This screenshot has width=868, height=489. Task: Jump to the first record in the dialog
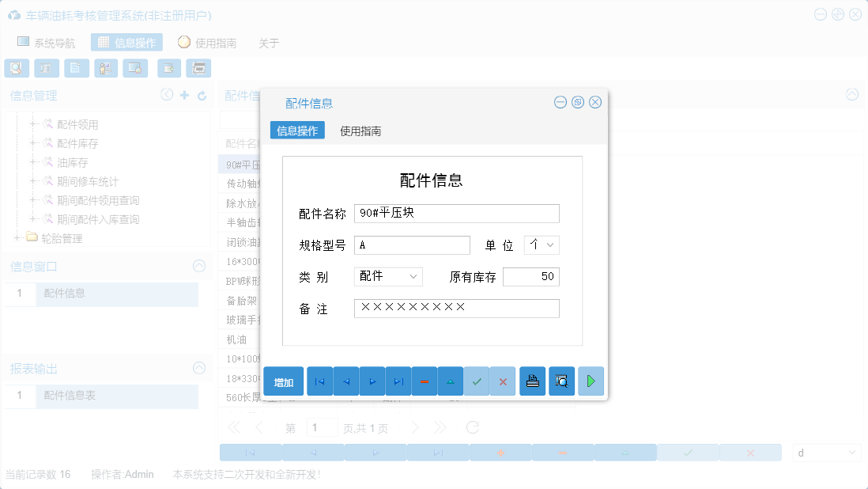tap(319, 381)
